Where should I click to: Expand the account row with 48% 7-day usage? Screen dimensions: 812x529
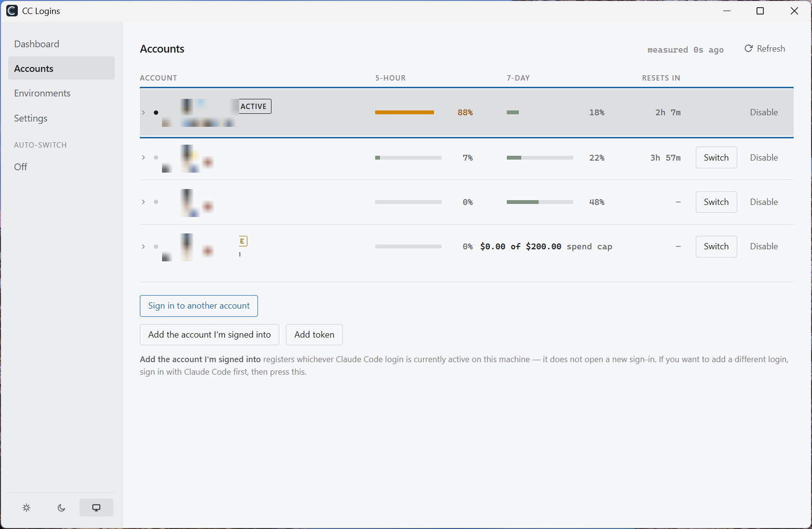pos(143,202)
